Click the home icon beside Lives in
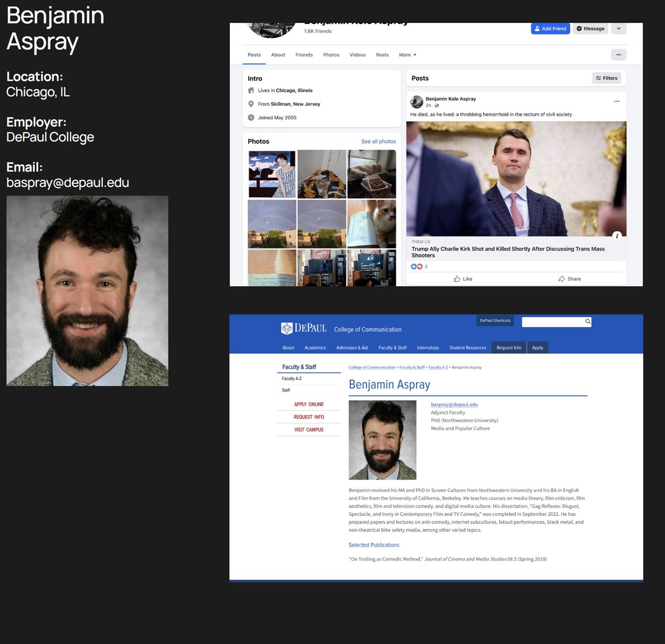Viewport: 665px width, 644px height. pyautogui.click(x=251, y=90)
